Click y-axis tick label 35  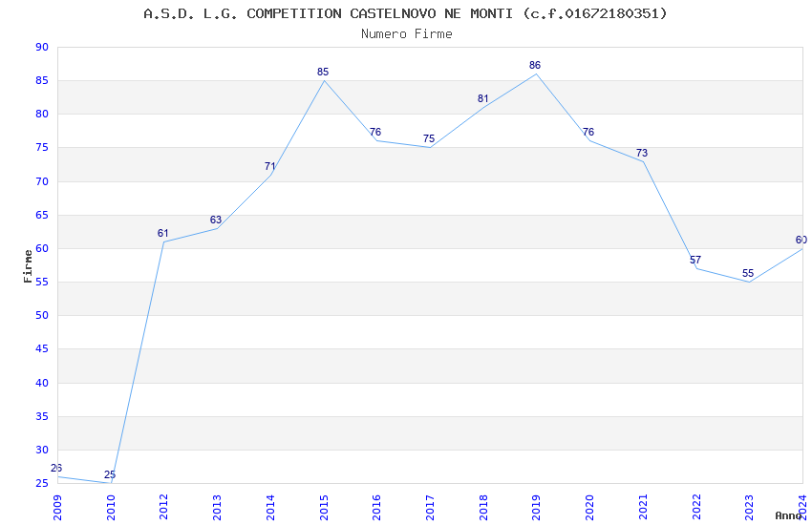click(42, 416)
